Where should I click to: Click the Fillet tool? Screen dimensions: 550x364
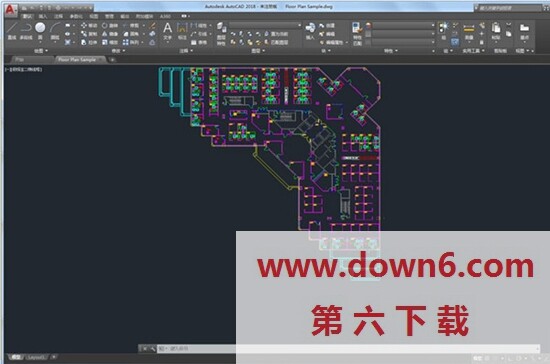point(131,34)
